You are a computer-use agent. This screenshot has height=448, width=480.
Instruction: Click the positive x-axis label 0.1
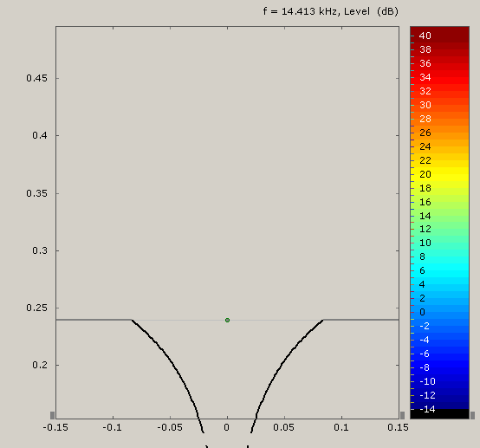[341, 427]
